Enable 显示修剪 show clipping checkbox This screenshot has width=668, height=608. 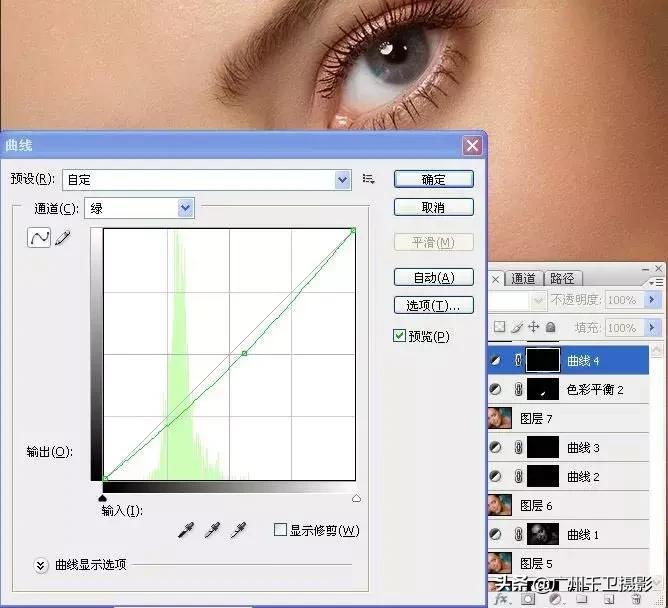281,530
